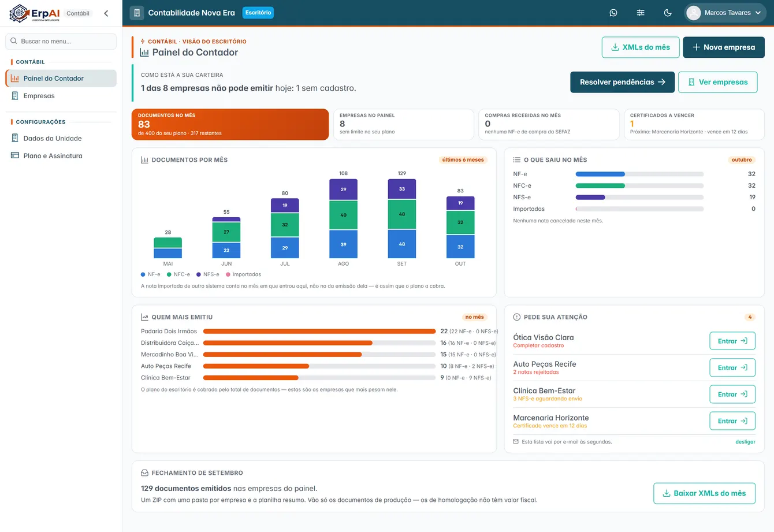Open the Empresas no painel card
This screenshot has width=774, height=532.
[404, 124]
